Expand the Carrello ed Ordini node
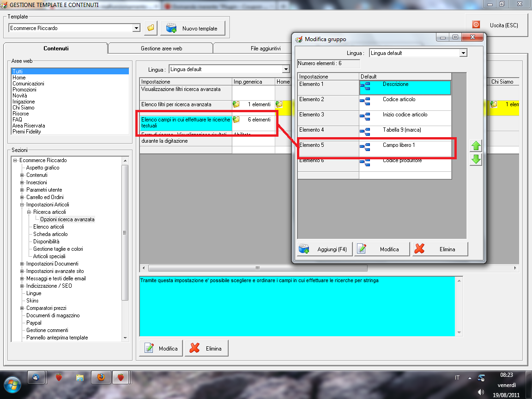This screenshot has height=399, width=532. (22, 197)
